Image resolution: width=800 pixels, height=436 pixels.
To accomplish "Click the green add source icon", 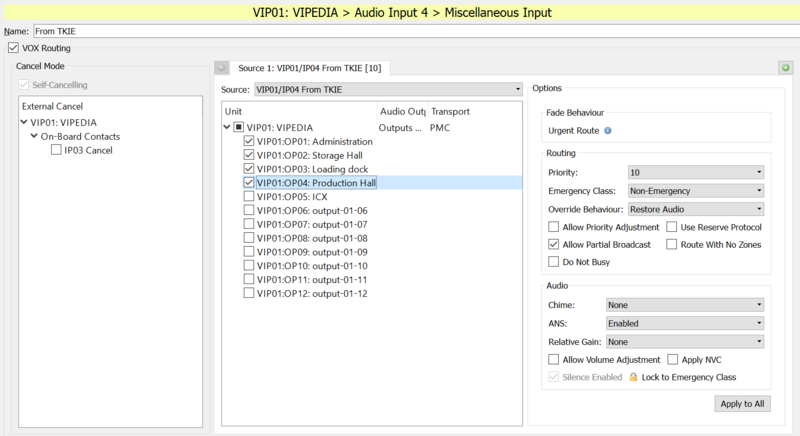I will coord(785,68).
